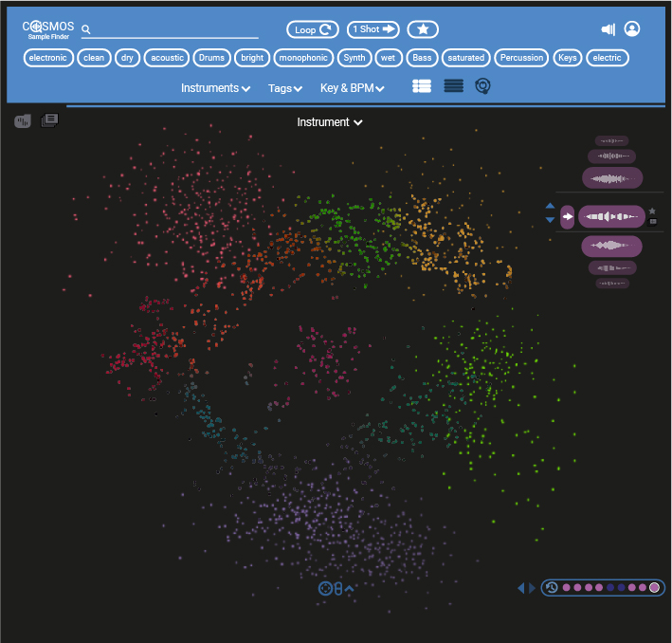Enable the clean tag
Viewport: 672px width, 643px height.
[94, 58]
